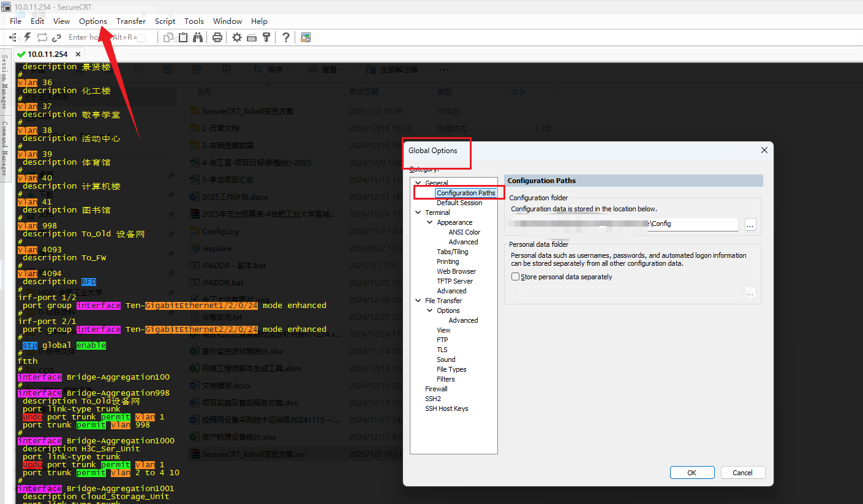This screenshot has width=863, height=504.
Task: Open Help using the question mark icon
Action: click(285, 37)
